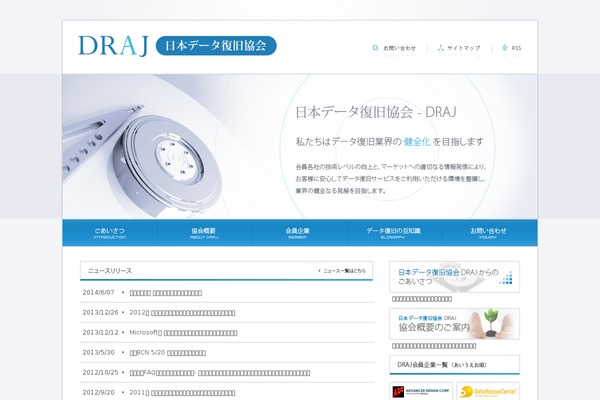Click the お問い合わせ icon in the header
The width and height of the screenshot is (600, 400).
[x=375, y=48]
